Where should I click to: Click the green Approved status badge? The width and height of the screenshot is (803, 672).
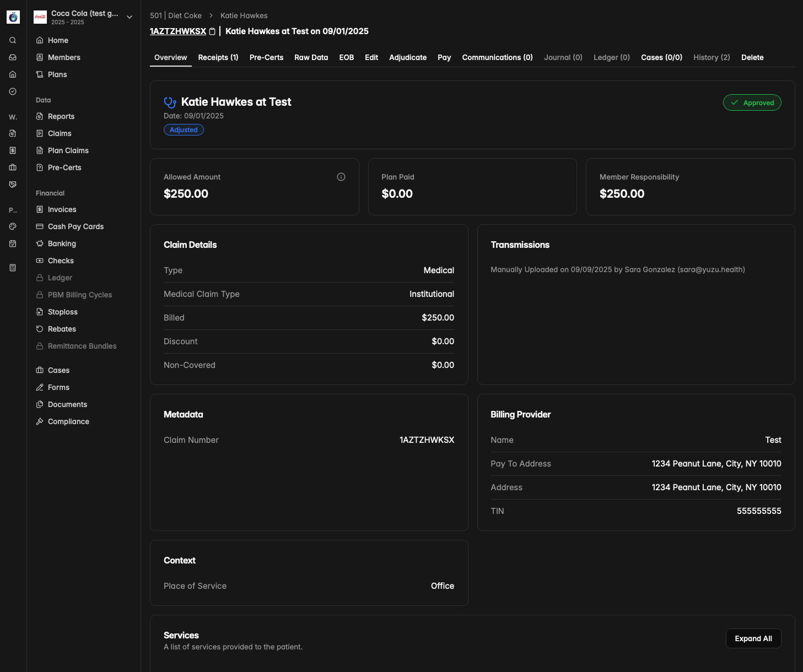click(752, 102)
